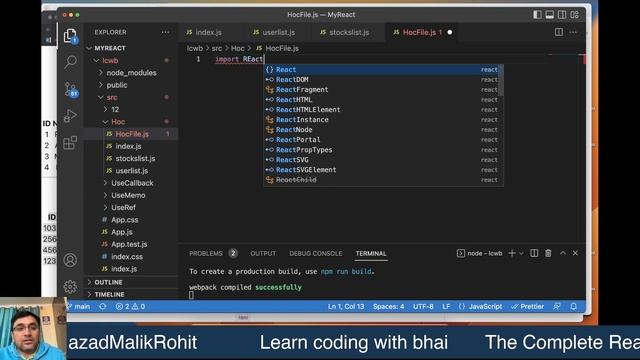Change Spaces: 4 indentation setting

[389, 307]
